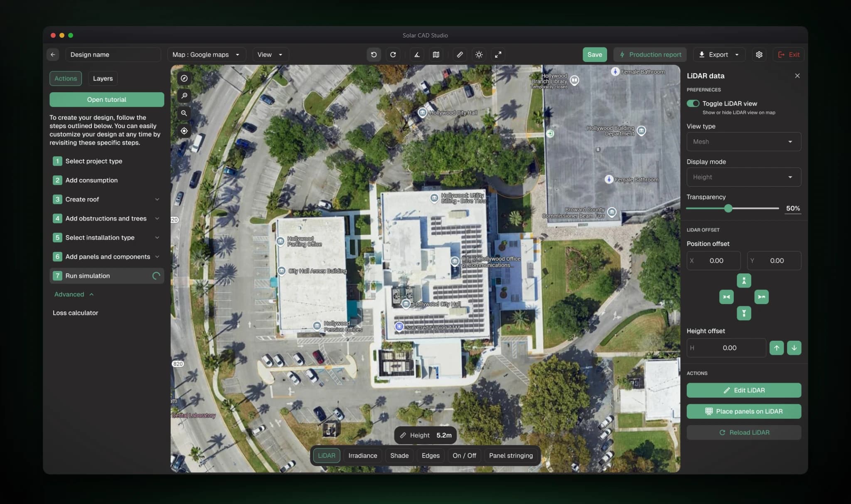This screenshot has width=851, height=504.
Task: Toggle the Shade overlay
Action: (399, 456)
